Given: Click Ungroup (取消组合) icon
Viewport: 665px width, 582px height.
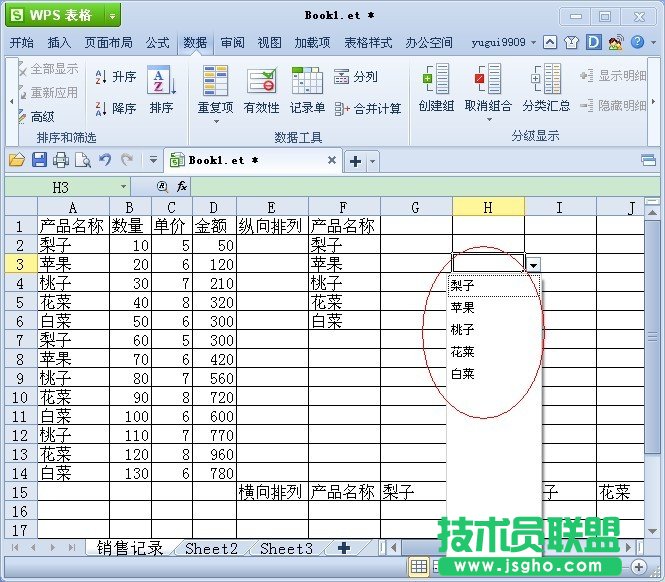Looking at the screenshot, I should [488, 79].
